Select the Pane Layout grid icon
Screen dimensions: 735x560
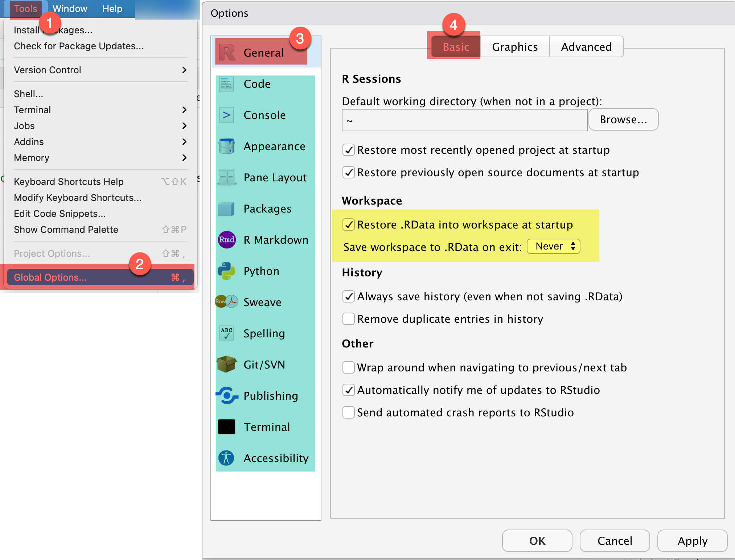point(227,177)
